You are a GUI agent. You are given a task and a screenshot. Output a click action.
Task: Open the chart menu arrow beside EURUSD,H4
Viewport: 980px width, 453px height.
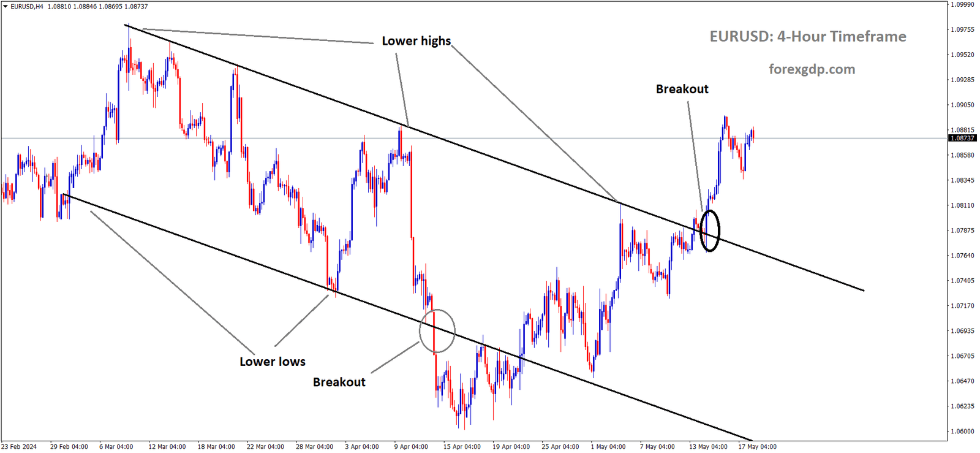pos(6,7)
